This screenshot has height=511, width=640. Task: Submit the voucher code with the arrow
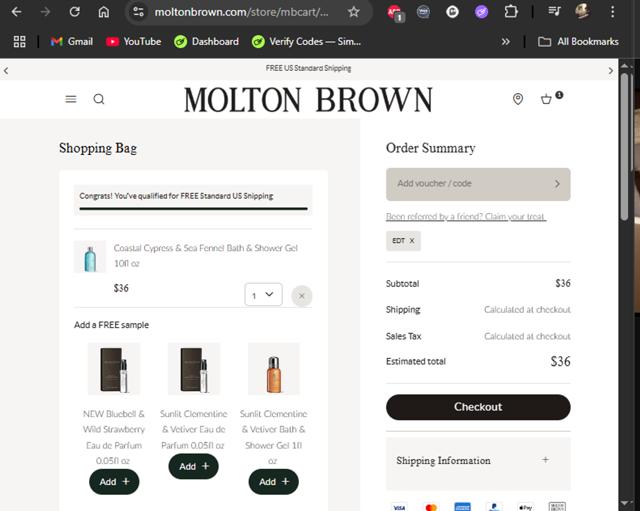[558, 184]
